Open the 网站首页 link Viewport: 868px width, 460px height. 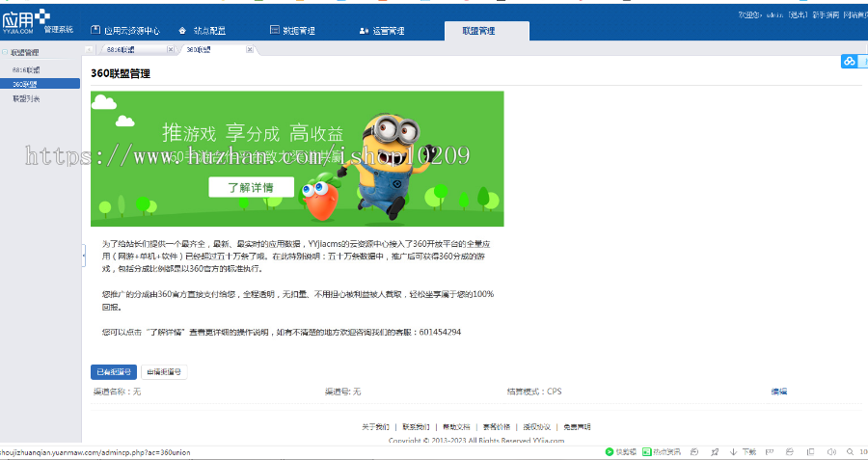coord(855,14)
